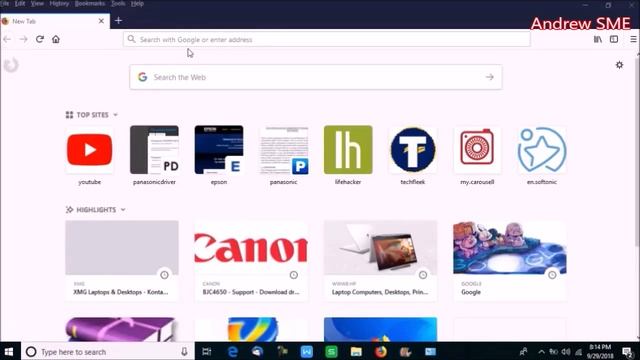Click history clock icon on HP card
Image resolution: width=640 pixels, height=360 pixels.
coord(423,275)
